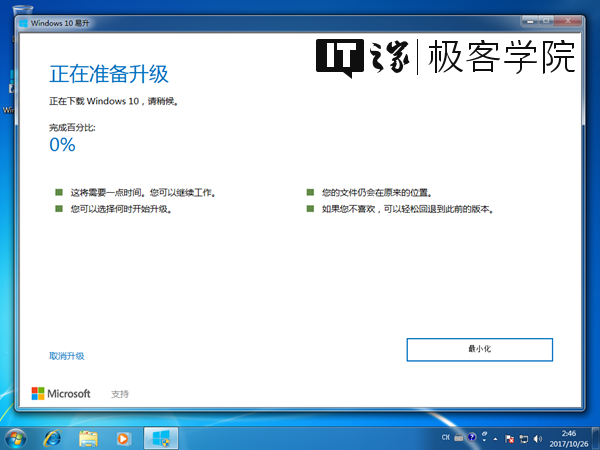Open the 支持 support link
600x450 pixels.
[x=120, y=394]
